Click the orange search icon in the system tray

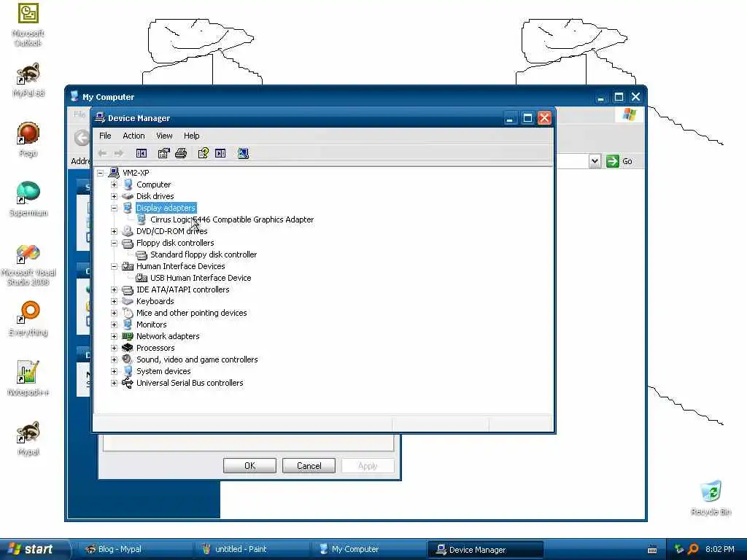[693, 549]
